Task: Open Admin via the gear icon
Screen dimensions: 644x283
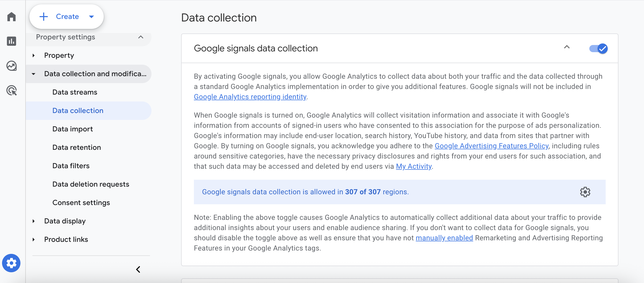Action: 11,263
